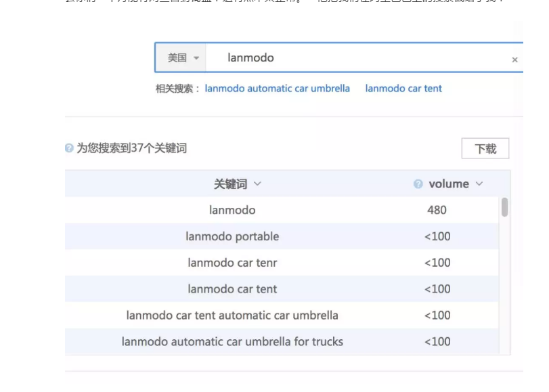The width and height of the screenshot is (549, 392).
Task: Click the keyword table scrollbar thumb
Action: tap(504, 207)
